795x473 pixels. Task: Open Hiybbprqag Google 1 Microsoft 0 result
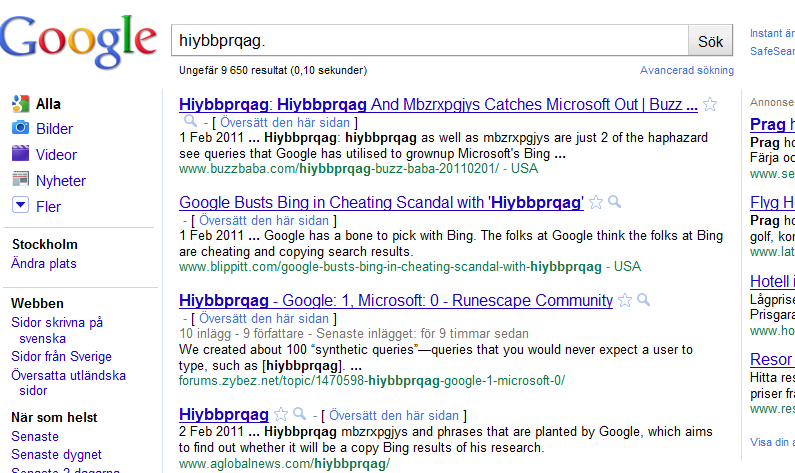pyautogui.click(x=396, y=300)
